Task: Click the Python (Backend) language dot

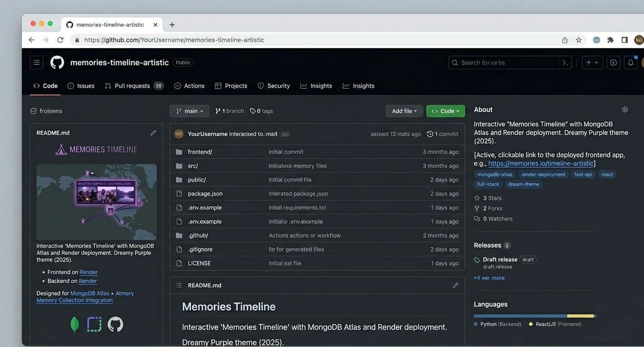Action: 476,324
